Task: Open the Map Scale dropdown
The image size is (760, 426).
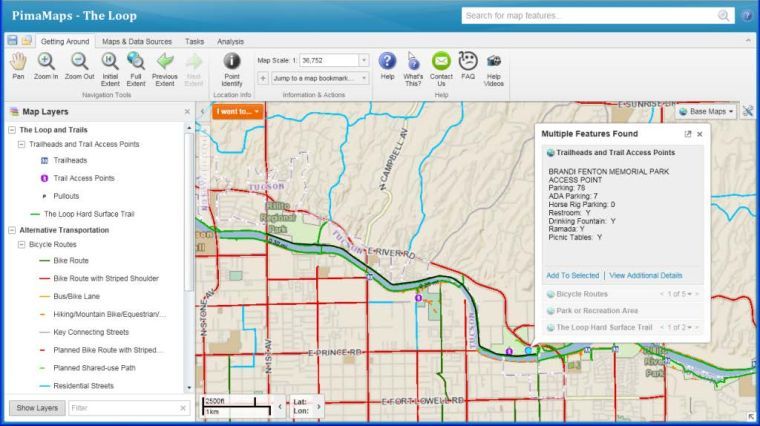Action: (x=363, y=60)
